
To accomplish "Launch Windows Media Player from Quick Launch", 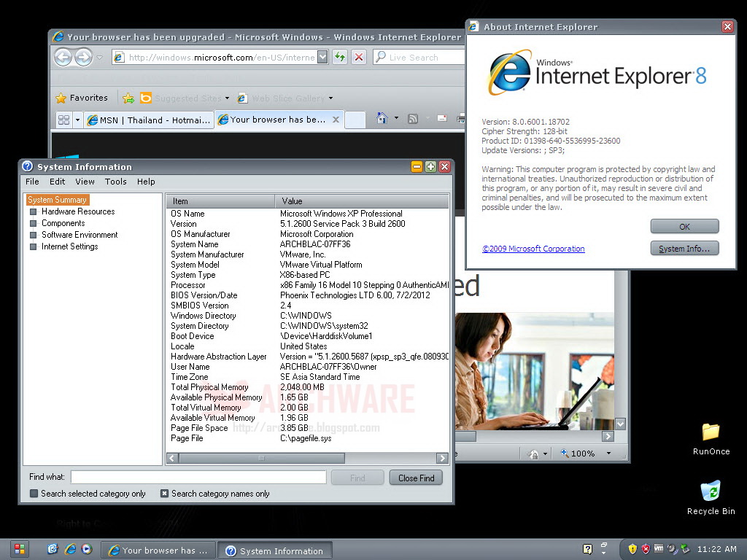I will (87, 550).
